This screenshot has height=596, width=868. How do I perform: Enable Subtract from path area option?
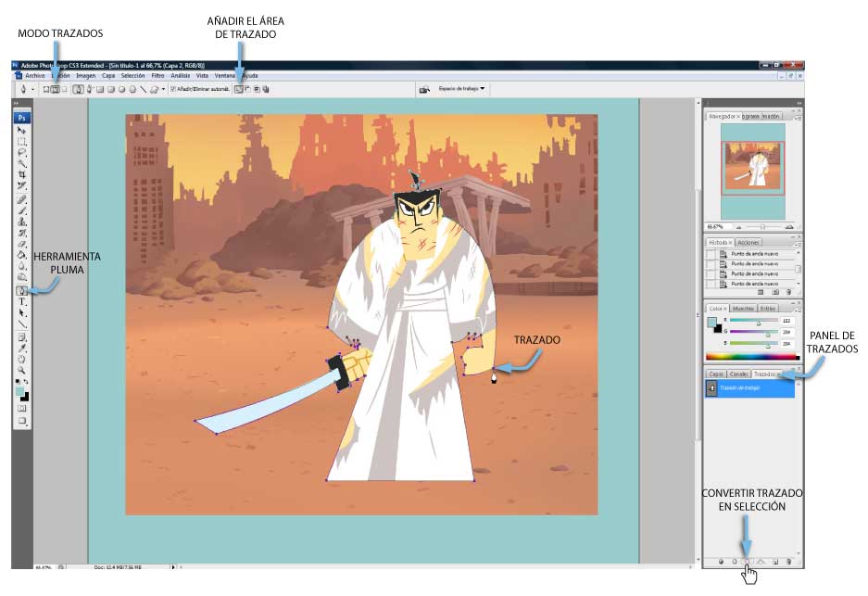tap(247, 89)
